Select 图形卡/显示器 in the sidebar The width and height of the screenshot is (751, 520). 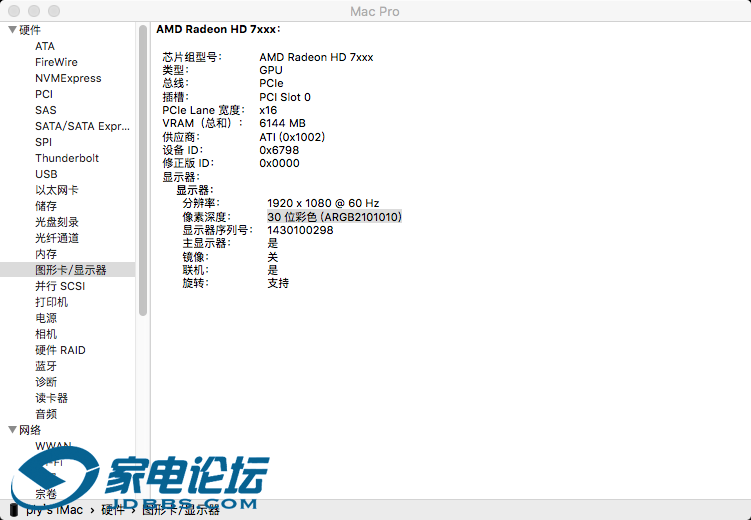[71, 270]
